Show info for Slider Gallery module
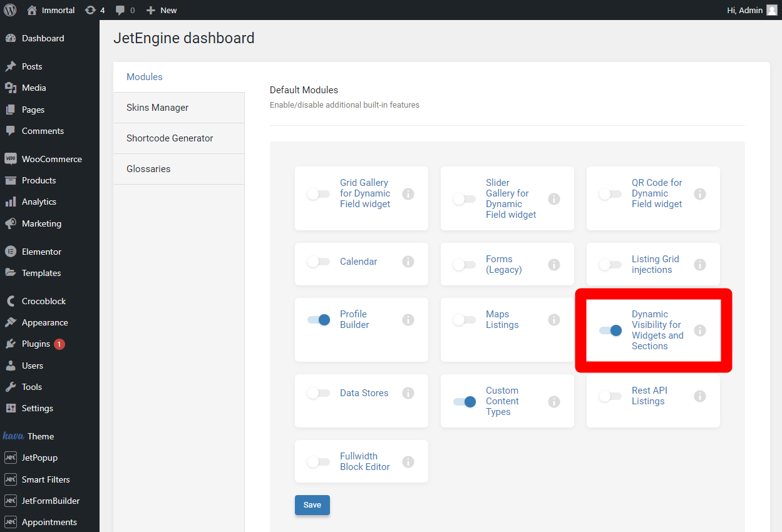782x532 pixels. click(554, 199)
